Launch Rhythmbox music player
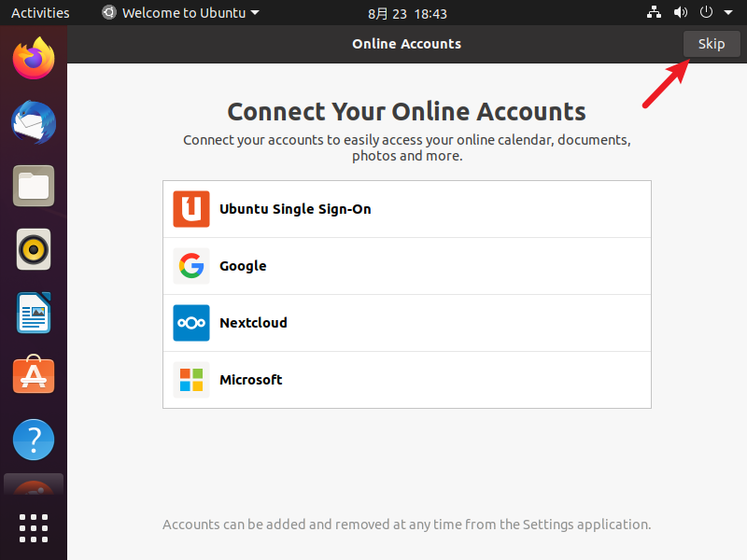Image resolution: width=747 pixels, height=560 pixels. point(34,249)
